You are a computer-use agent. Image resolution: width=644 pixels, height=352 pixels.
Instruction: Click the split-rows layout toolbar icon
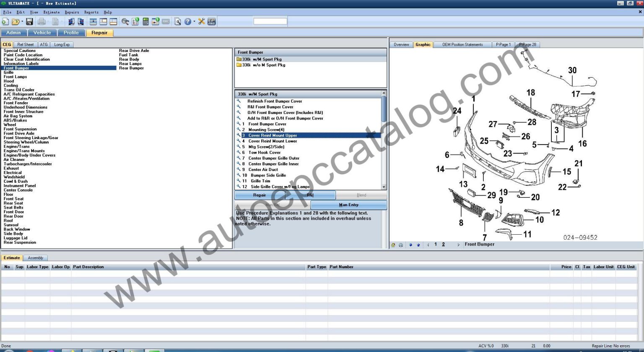[x=93, y=21]
